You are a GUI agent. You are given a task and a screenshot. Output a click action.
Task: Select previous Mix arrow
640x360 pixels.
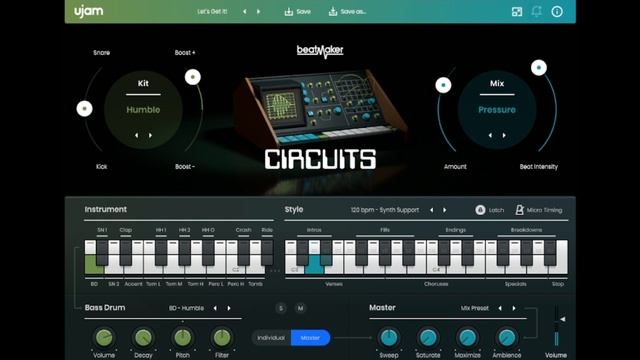[x=490, y=135]
